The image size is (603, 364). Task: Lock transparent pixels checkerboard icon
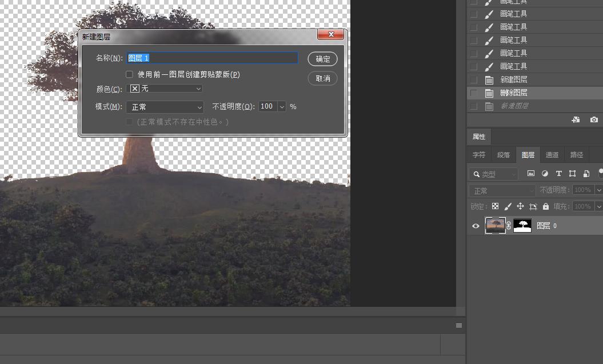pyautogui.click(x=496, y=206)
